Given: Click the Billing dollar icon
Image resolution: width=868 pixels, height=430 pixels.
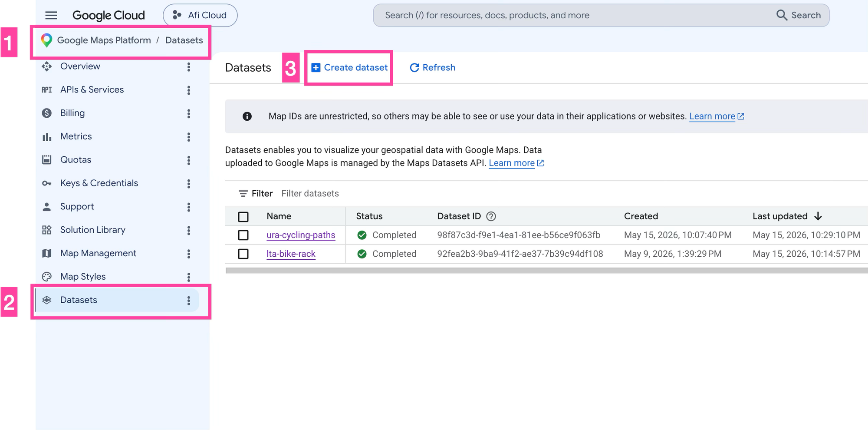Looking at the screenshot, I should point(47,113).
